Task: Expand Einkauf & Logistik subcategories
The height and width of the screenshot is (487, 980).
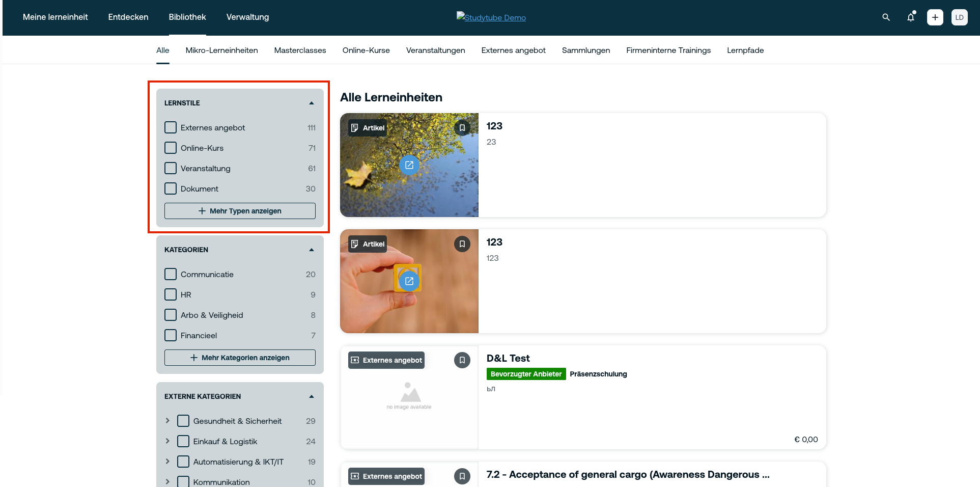Action: coord(167,441)
